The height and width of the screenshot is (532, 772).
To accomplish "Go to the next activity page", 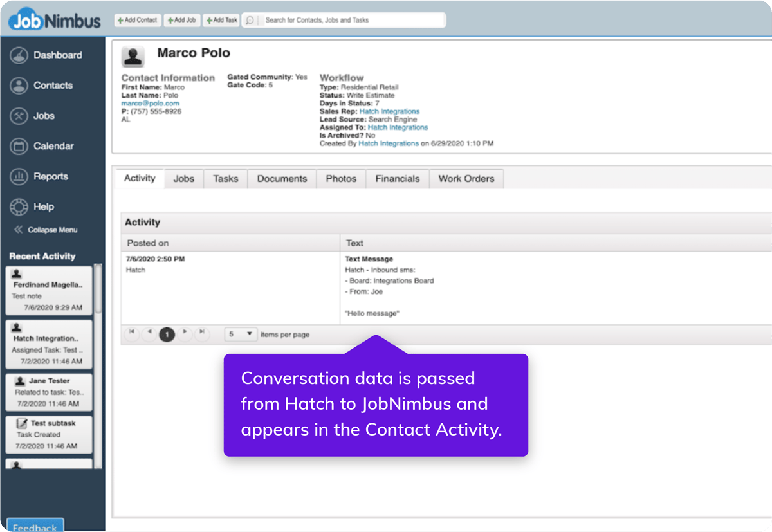I will click(185, 335).
